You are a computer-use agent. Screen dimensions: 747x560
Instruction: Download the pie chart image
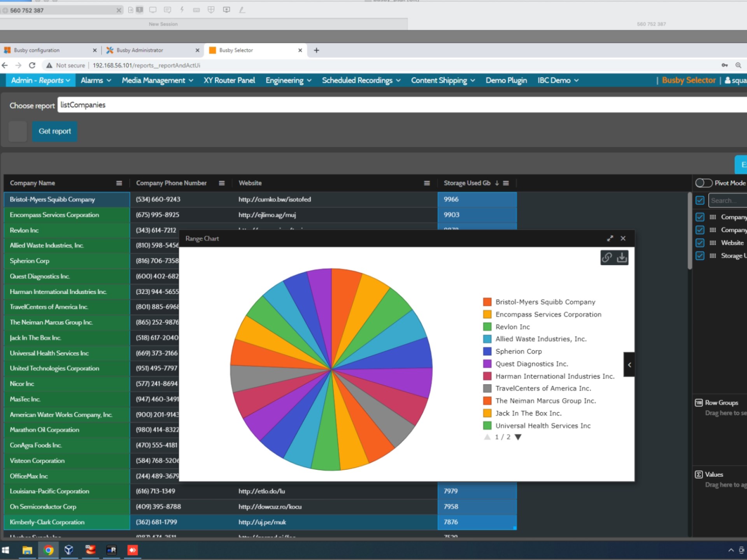pyautogui.click(x=622, y=257)
